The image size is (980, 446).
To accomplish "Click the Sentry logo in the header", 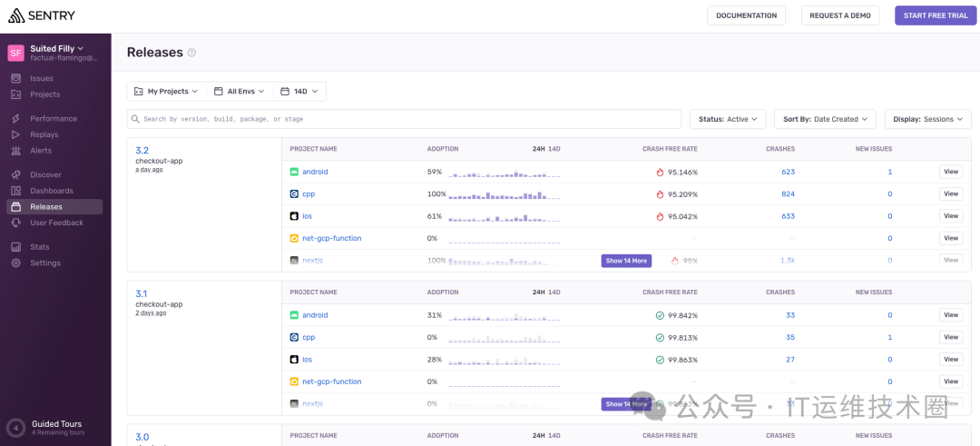I will 41,15.
